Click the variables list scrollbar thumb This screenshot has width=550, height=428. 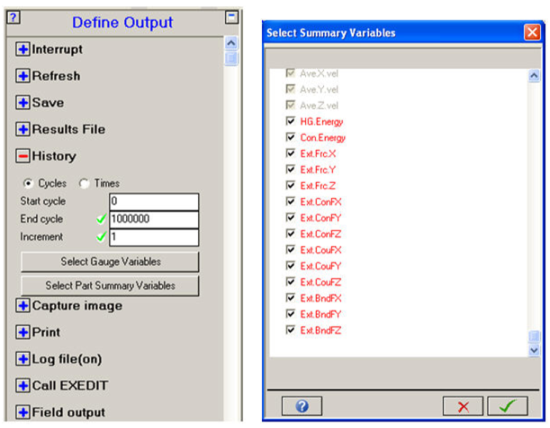coord(534,336)
